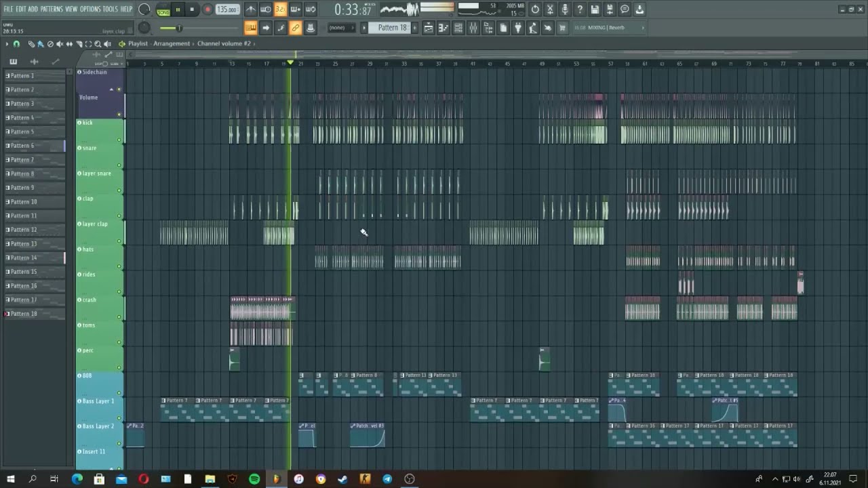Screen dimensions: 868x488
Task: Open the HELP menu
Action: point(126,9)
